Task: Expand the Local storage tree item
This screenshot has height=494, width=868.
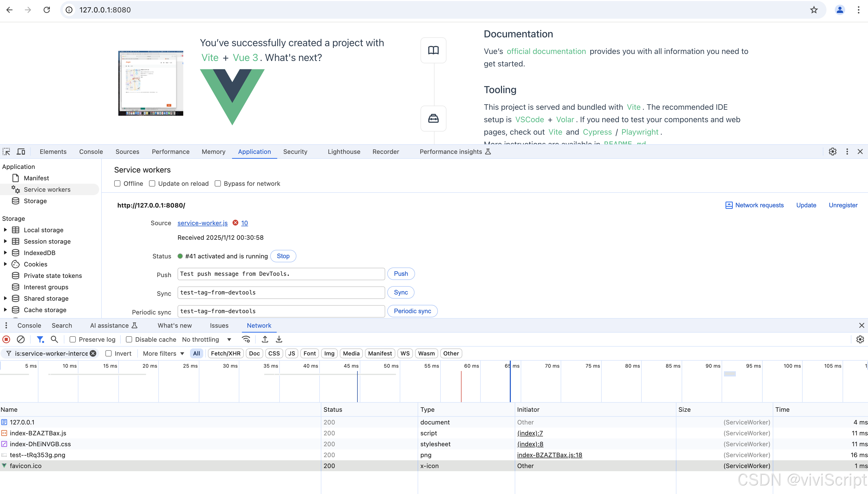Action: [5, 229]
